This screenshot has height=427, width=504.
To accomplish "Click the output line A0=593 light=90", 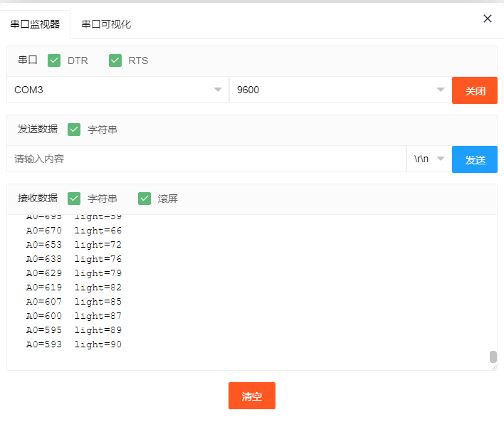I will pos(74,344).
